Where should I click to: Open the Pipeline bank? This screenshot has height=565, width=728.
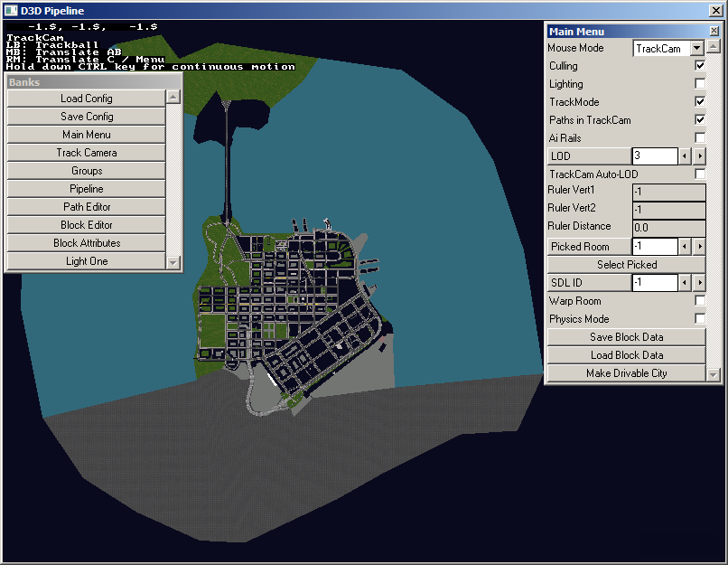tap(87, 189)
